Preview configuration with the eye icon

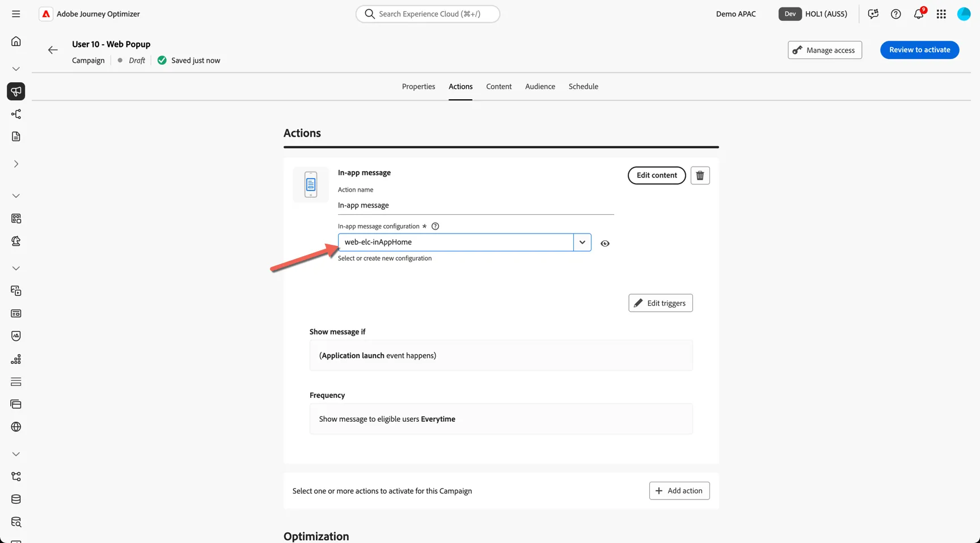tap(605, 243)
